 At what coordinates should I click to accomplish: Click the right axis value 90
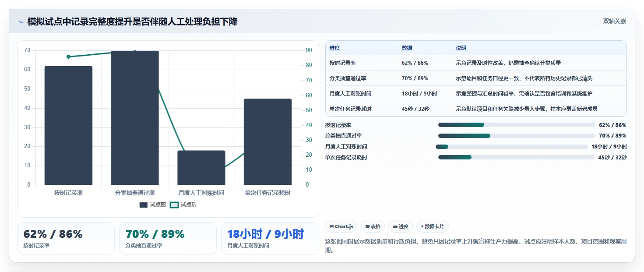(x=309, y=50)
